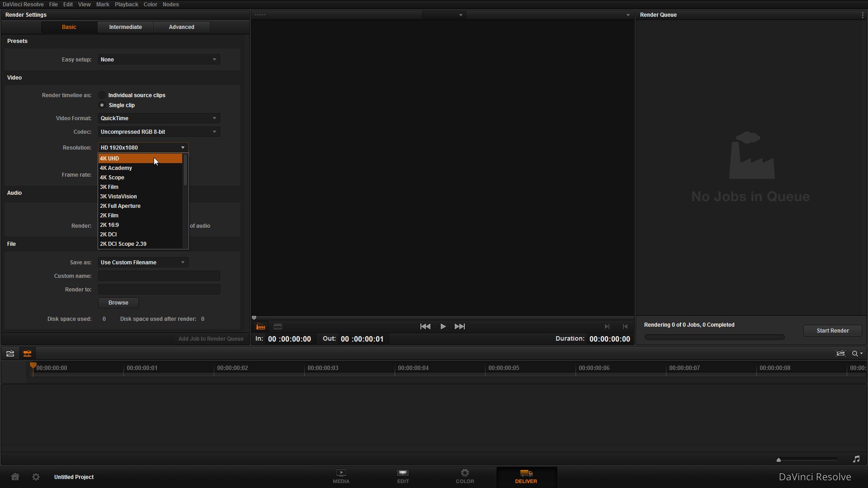Choose 4K UHD resolution option

point(140,159)
